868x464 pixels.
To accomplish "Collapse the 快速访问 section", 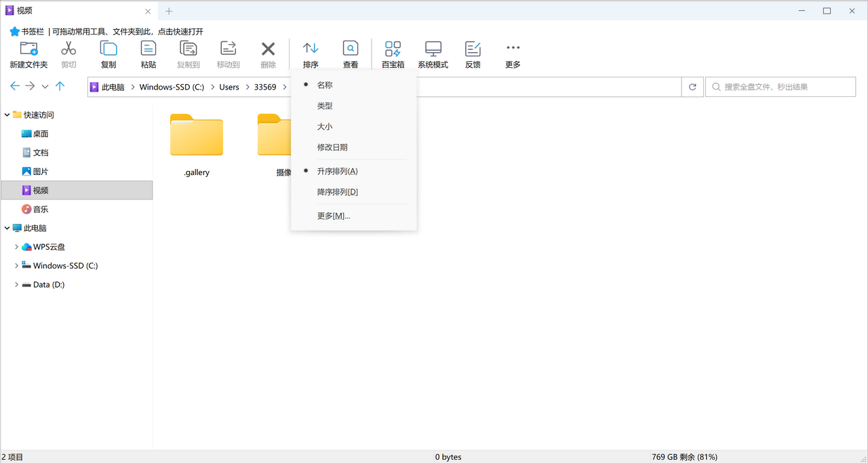I will pyautogui.click(x=7, y=115).
